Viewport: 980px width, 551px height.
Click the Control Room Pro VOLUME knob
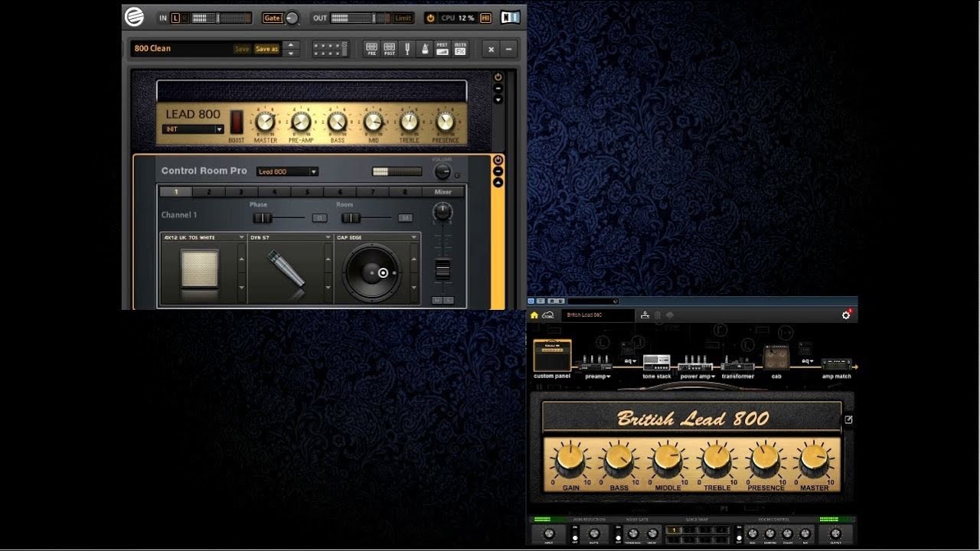coord(443,171)
